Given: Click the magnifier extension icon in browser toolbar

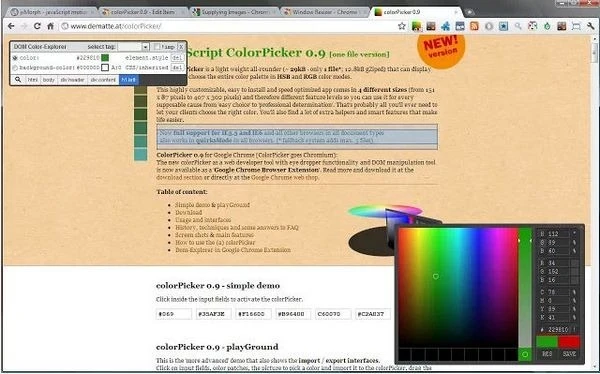Looking at the screenshot, I should coord(518,26).
